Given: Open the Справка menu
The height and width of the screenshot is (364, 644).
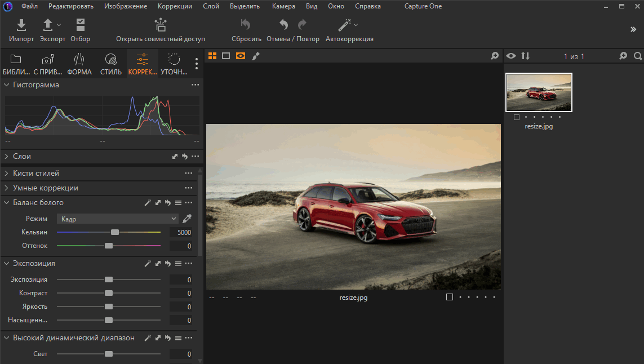Looking at the screenshot, I should coord(367,6).
